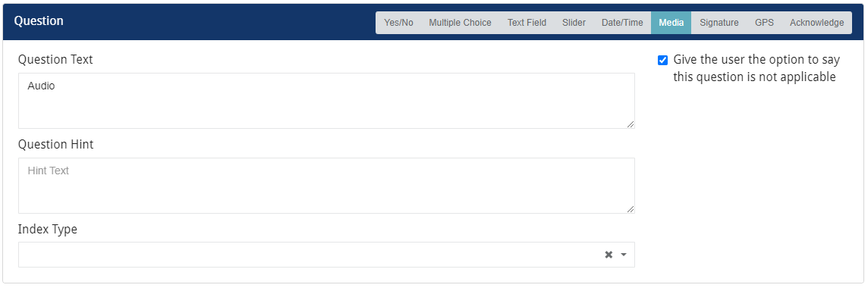This screenshot has width=868, height=288.
Task: Toggle the not applicable option checkbox
Action: click(662, 61)
